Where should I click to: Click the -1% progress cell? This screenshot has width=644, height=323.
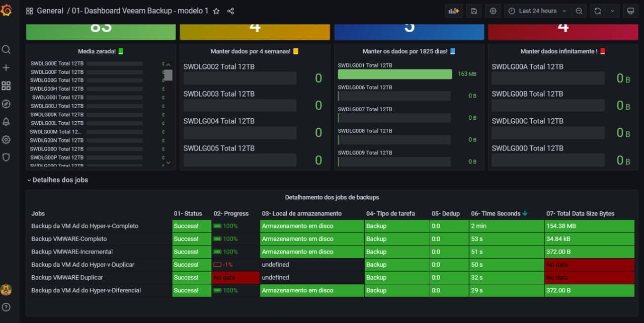[235, 265]
